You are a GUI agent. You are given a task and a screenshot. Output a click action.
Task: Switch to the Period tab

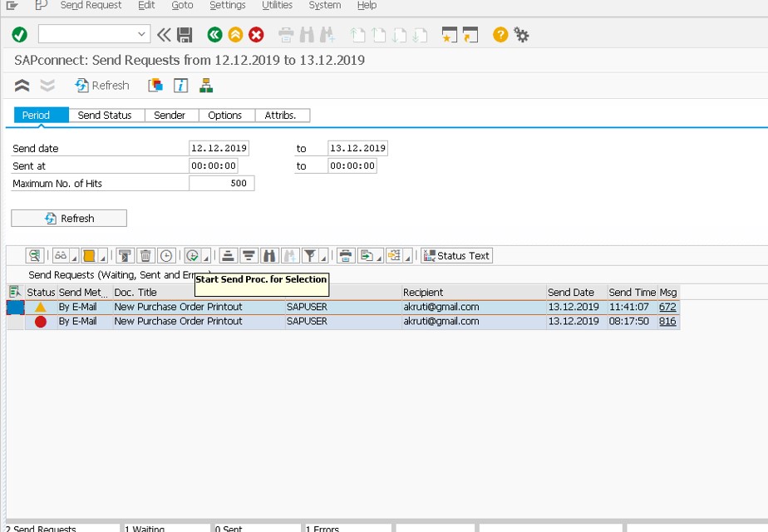[x=42, y=115]
